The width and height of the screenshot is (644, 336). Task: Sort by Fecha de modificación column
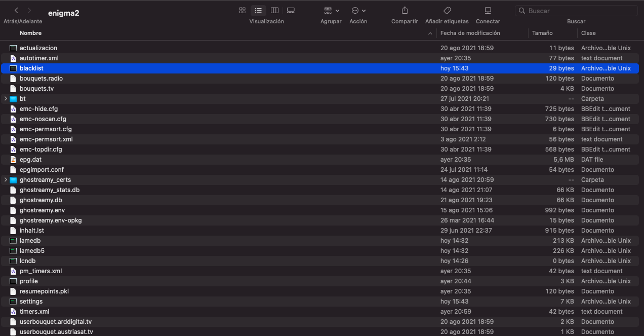(x=470, y=33)
